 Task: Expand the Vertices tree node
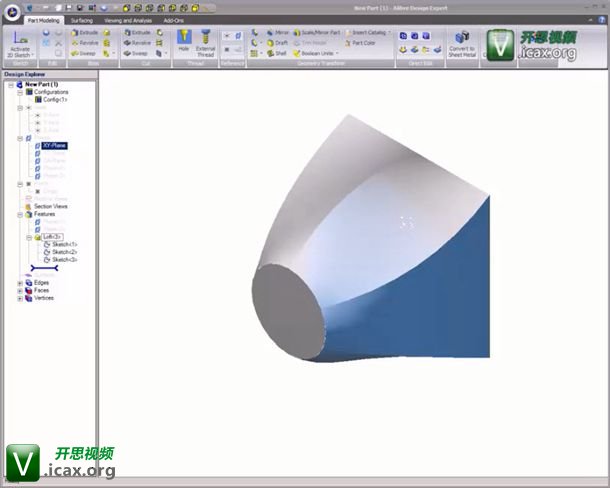tap(20, 298)
